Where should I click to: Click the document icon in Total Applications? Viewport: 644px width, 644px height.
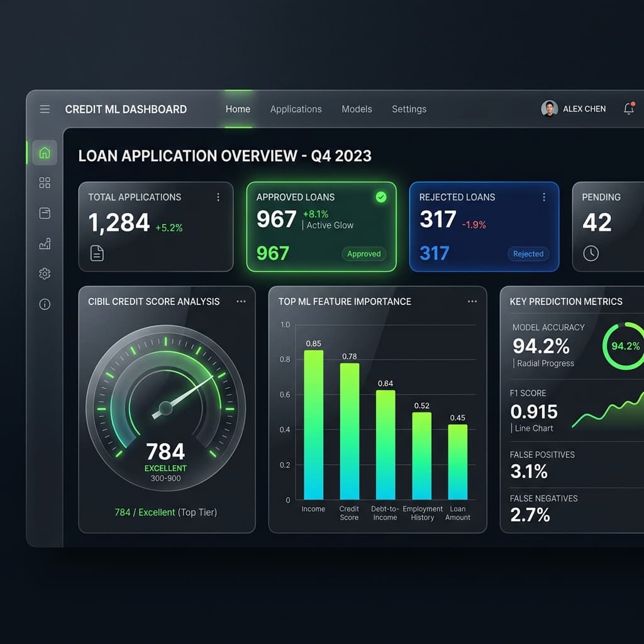97,253
